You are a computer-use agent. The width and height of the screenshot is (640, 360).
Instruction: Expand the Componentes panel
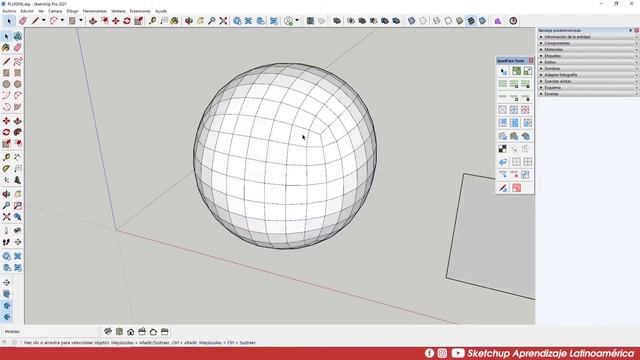588,43
